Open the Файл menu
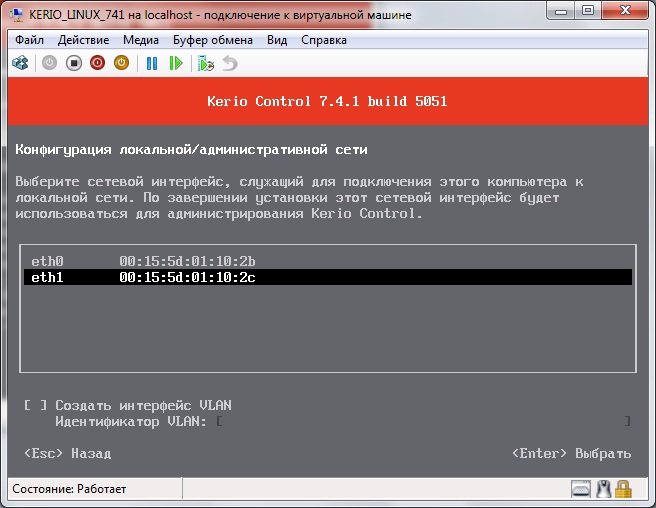Viewport: 656px width, 508px height. [29, 40]
